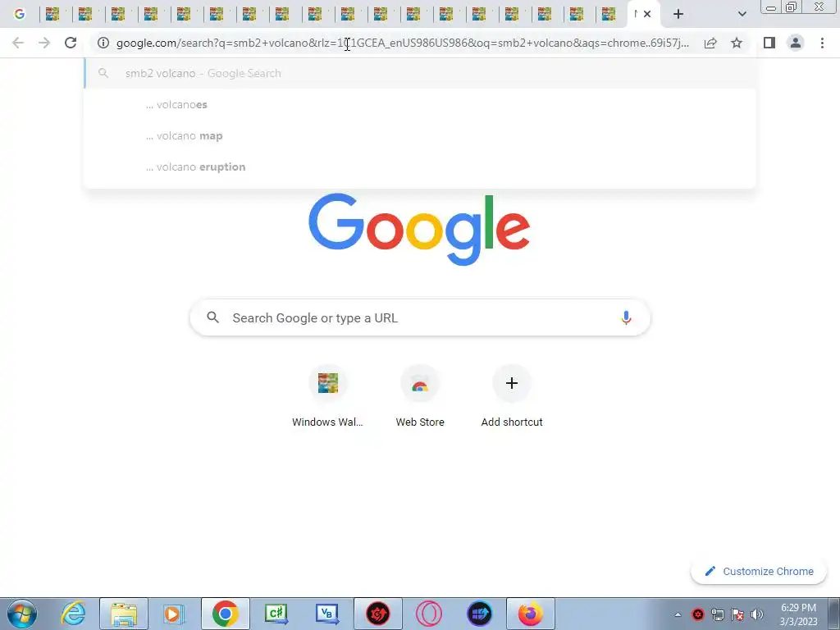Viewport: 840px width, 630px height.
Task: Open the dark blue round app on taskbar
Action: [479, 614]
